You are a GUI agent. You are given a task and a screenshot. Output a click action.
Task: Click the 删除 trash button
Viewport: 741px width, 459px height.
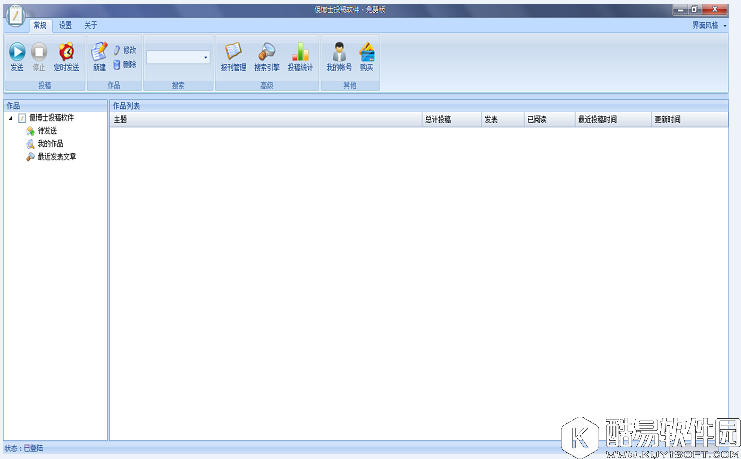click(x=125, y=65)
